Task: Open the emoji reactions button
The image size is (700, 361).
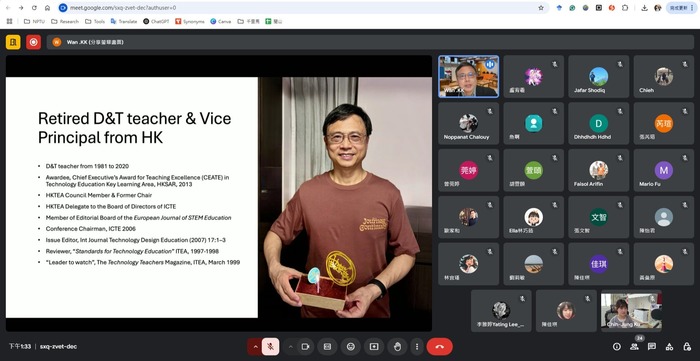Action: pyautogui.click(x=351, y=347)
